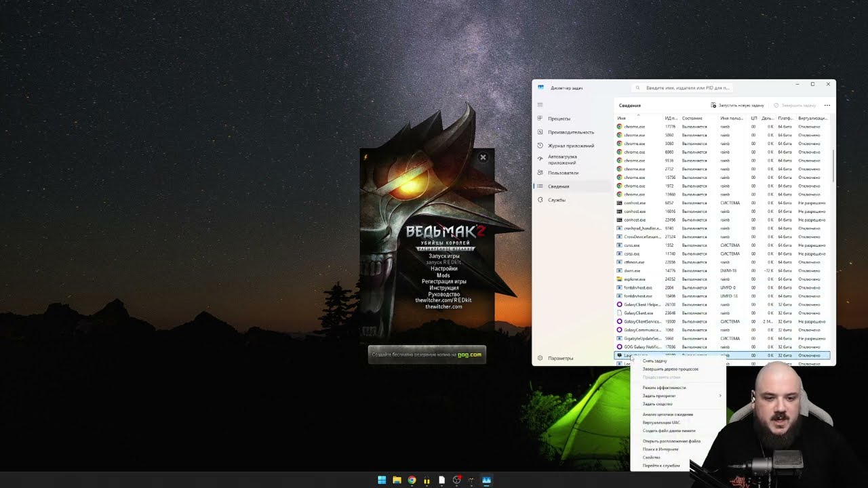Screen dimensions: 868x488
Task: Click the GalaxyCommunication process icon
Action: (619, 330)
